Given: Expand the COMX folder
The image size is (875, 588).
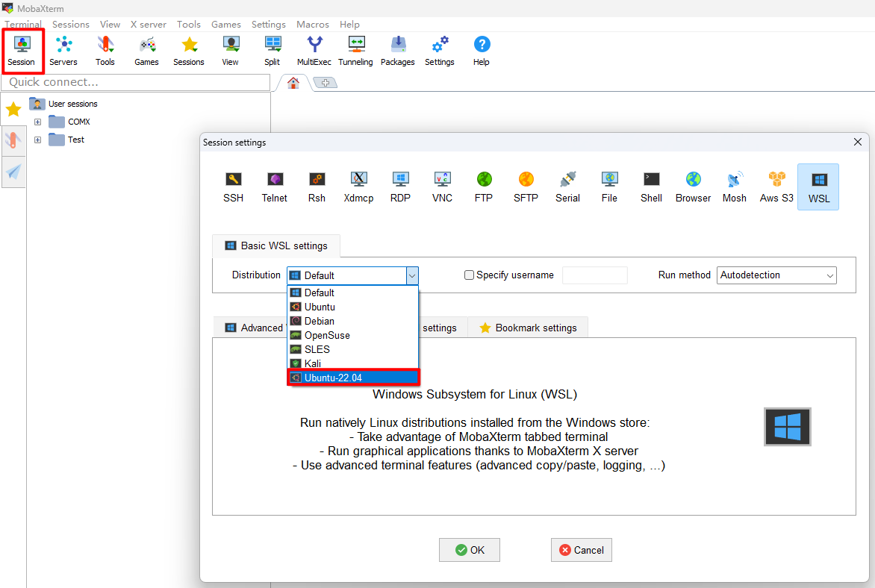Looking at the screenshot, I should pos(37,122).
